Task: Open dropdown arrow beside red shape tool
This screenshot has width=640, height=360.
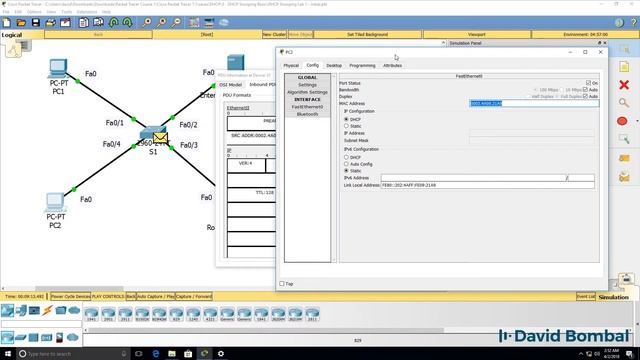Action: [637, 121]
